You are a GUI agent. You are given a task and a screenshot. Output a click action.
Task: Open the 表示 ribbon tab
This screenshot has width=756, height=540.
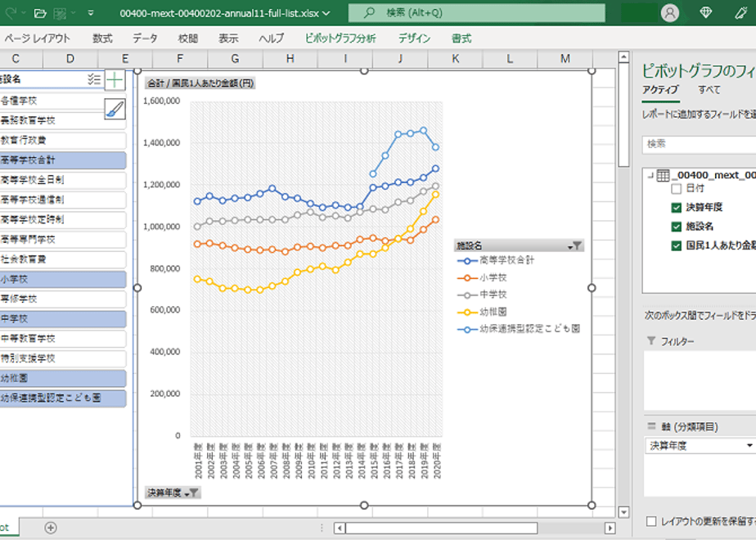228,38
